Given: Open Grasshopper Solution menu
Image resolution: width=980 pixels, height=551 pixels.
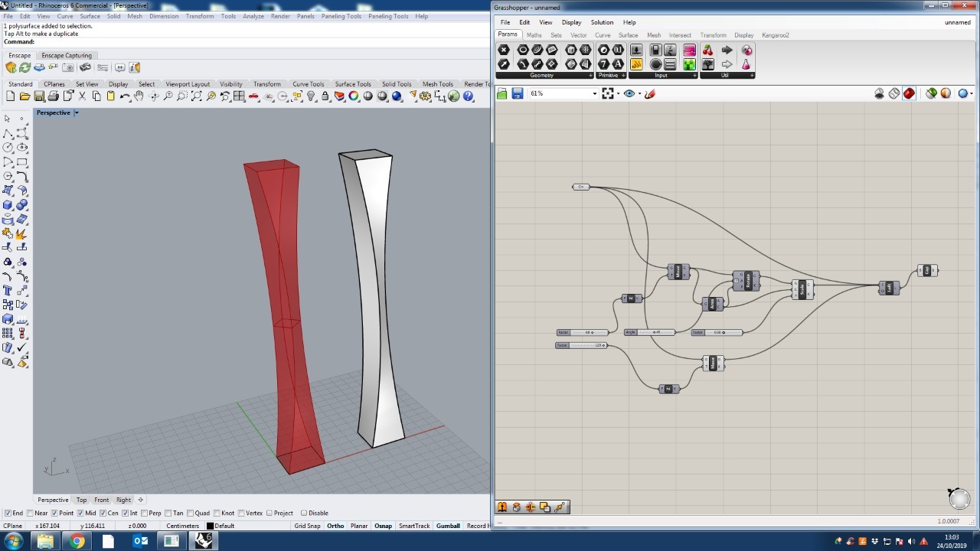Looking at the screenshot, I should [602, 22].
